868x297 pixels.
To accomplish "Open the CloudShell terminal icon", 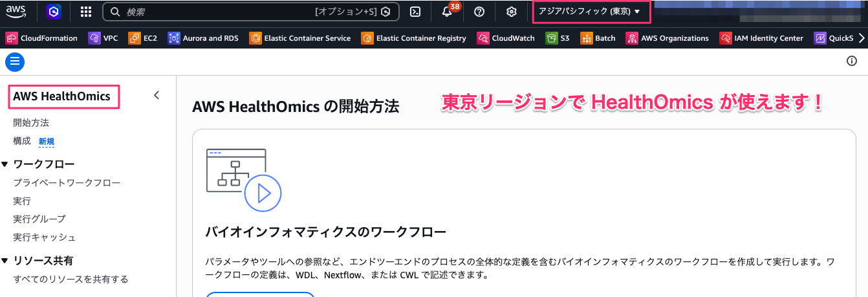I will (416, 12).
